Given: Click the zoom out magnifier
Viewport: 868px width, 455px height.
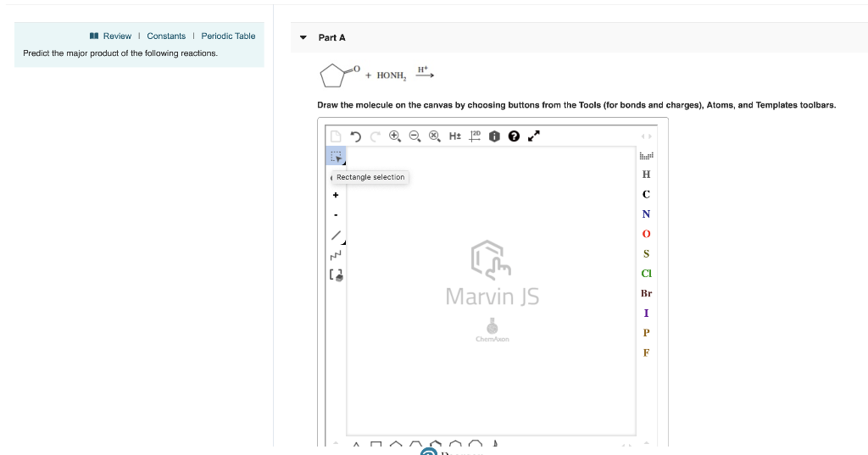Looking at the screenshot, I should coord(415,136).
